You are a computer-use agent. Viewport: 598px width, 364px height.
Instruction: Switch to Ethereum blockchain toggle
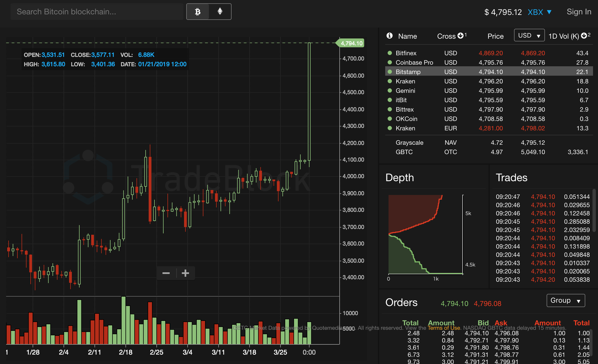(220, 12)
